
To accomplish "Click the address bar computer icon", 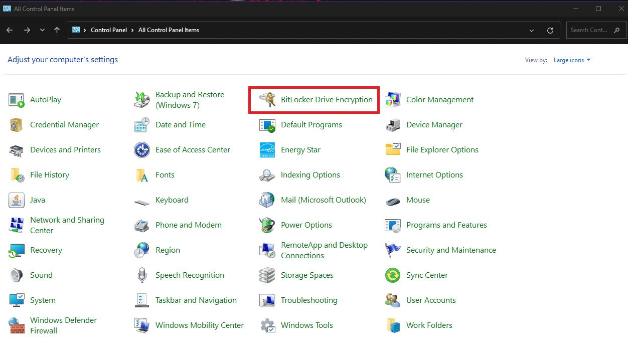I will [x=76, y=30].
